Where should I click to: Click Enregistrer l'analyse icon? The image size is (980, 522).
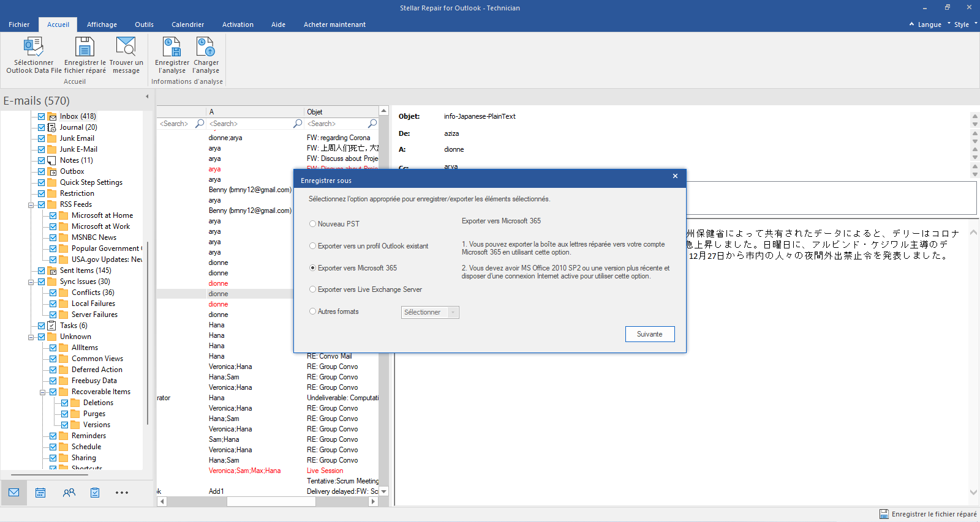click(171, 47)
